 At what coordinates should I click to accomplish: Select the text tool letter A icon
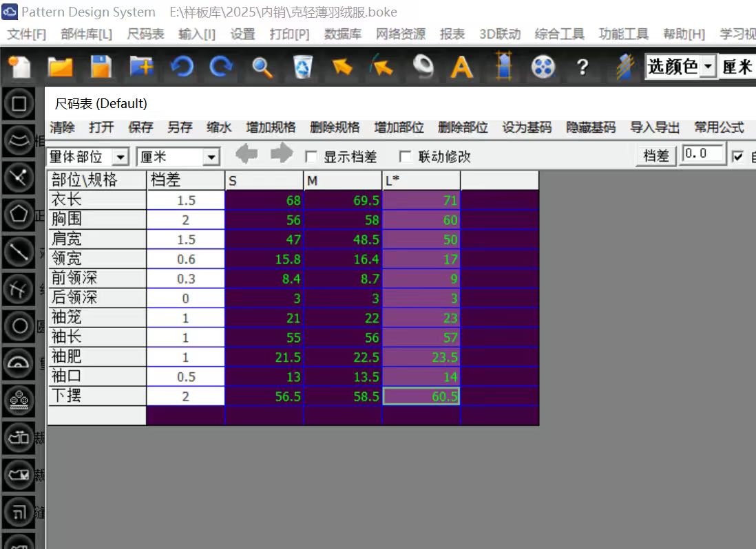click(461, 67)
